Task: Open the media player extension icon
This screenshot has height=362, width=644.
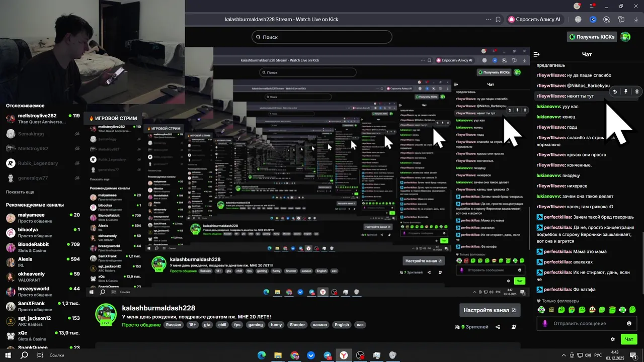Action: pos(607,20)
